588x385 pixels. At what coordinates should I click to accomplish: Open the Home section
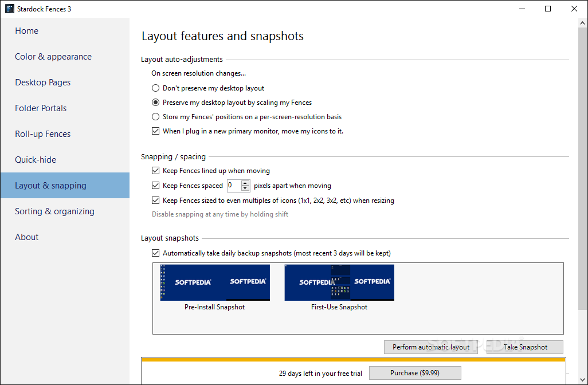[x=65, y=31]
